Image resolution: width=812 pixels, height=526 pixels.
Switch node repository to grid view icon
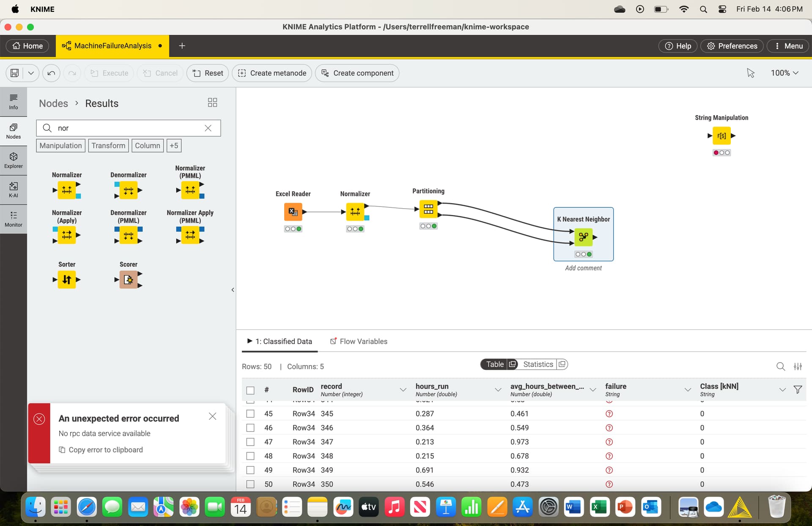click(212, 103)
